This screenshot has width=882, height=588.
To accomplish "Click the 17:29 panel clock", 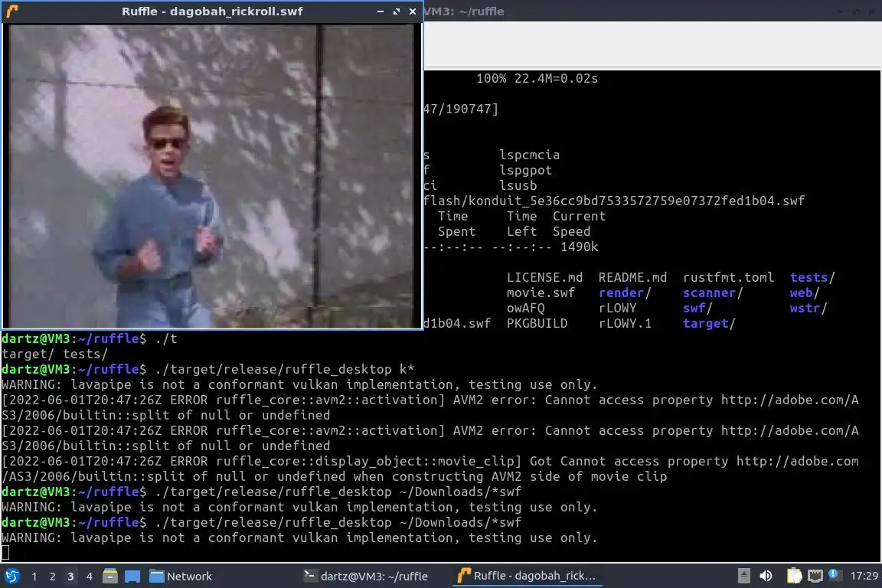I will (864, 576).
